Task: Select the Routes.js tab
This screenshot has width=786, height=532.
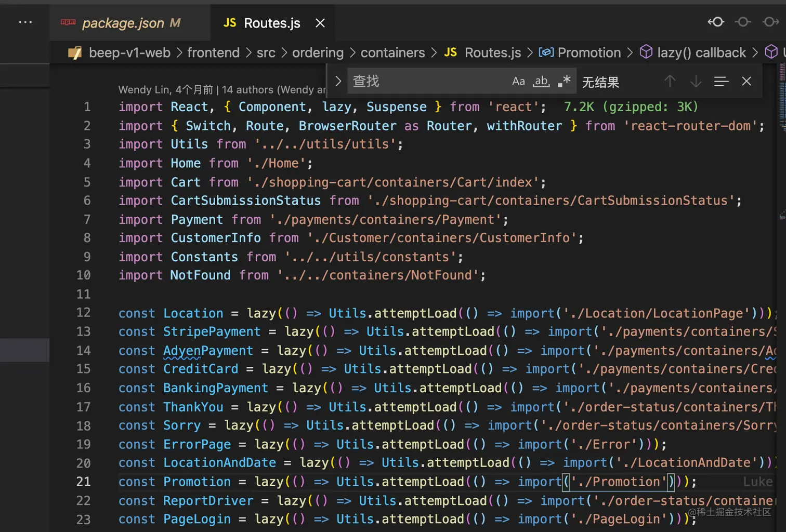Action: (x=272, y=23)
